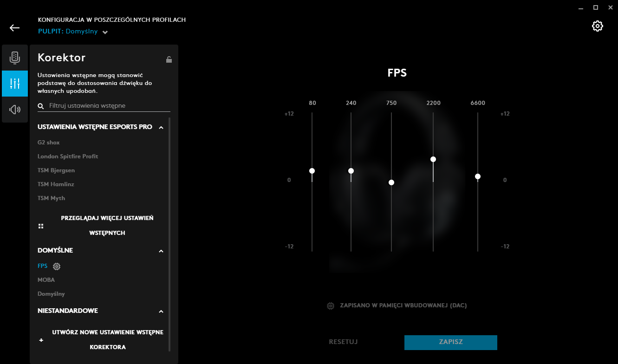The height and width of the screenshot is (364, 618).
Task: Click the PULPIT: Domyślny profile label
Action: tap(68, 32)
